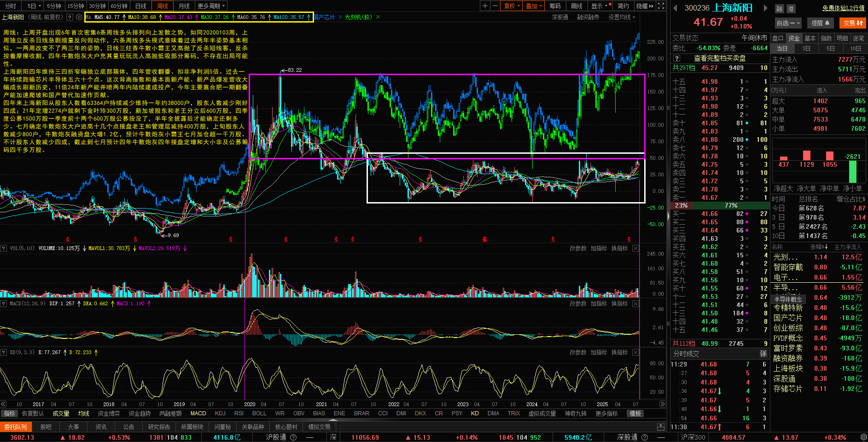Open 委托队列 bottom tab

16,427
